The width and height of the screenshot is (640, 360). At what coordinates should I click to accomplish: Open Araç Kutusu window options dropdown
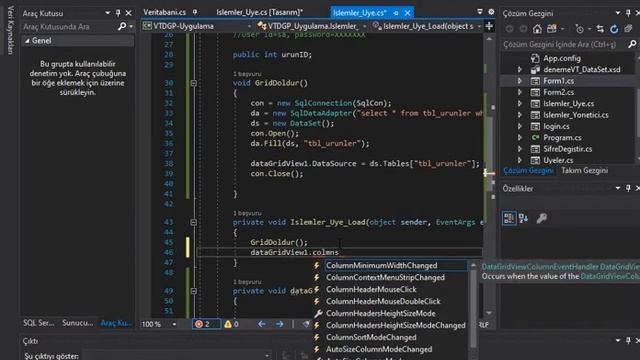tap(107, 13)
